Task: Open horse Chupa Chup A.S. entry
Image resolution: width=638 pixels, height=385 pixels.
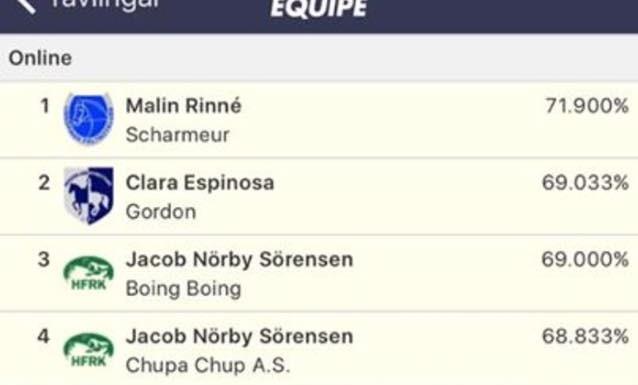Action: [208, 365]
